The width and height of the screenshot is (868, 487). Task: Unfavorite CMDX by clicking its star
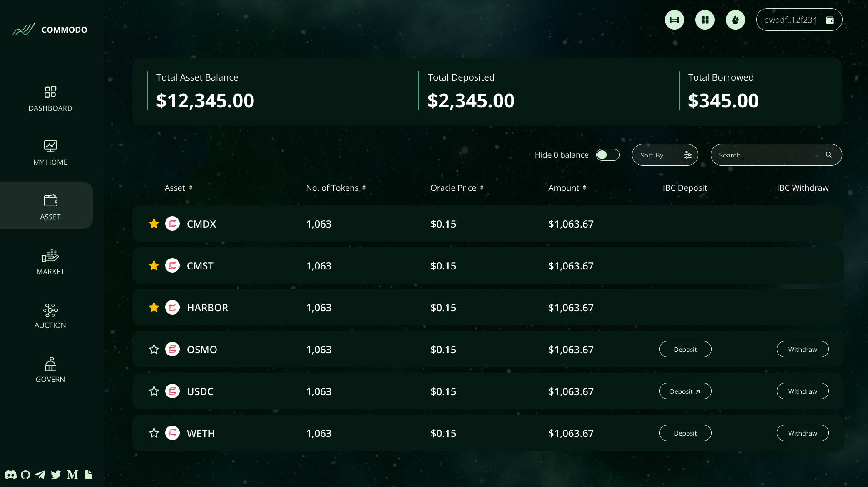154,224
